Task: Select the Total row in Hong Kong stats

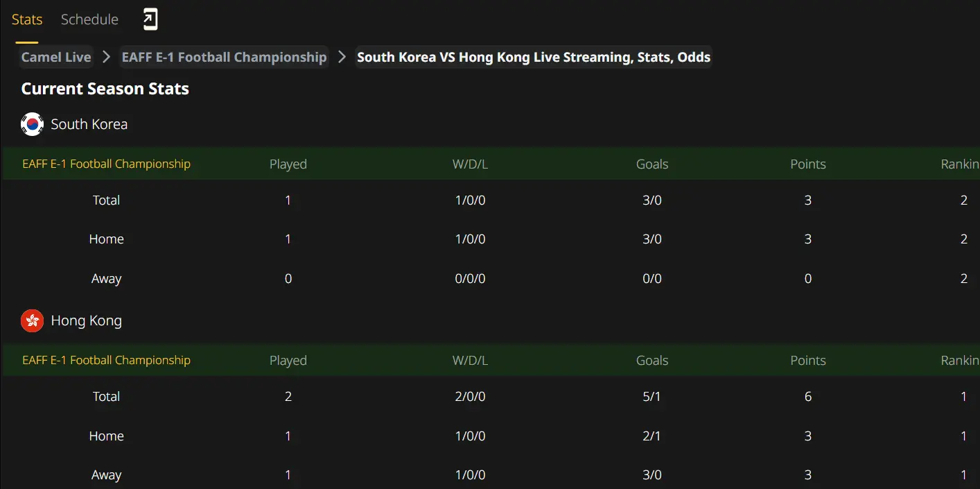Action: [490, 397]
